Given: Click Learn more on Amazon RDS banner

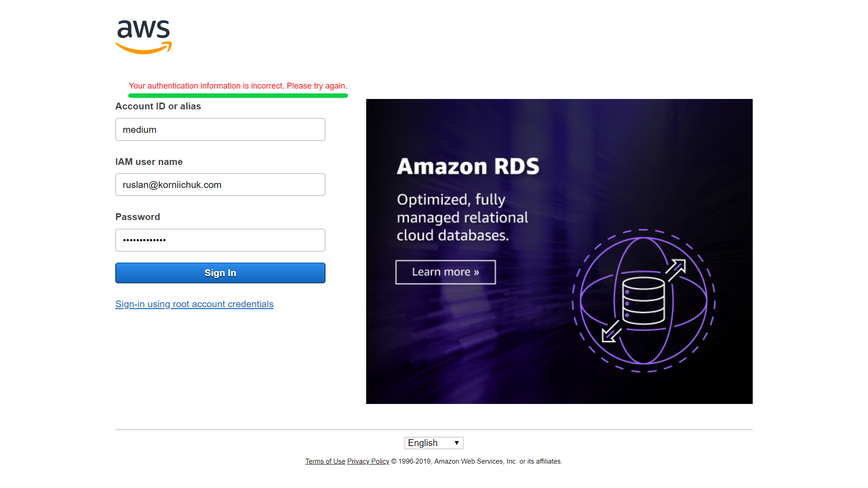Looking at the screenshot, I should coord(445,272).
